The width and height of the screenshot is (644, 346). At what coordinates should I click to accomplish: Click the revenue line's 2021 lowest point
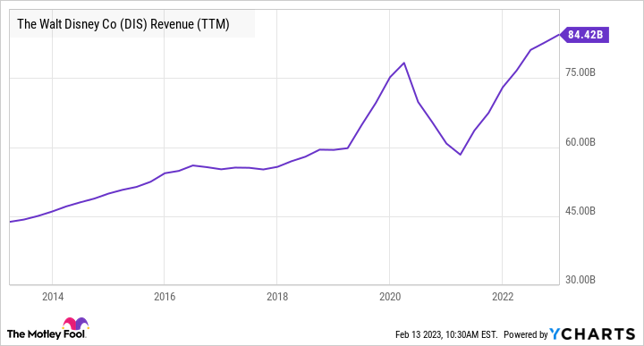pos(461,155)
